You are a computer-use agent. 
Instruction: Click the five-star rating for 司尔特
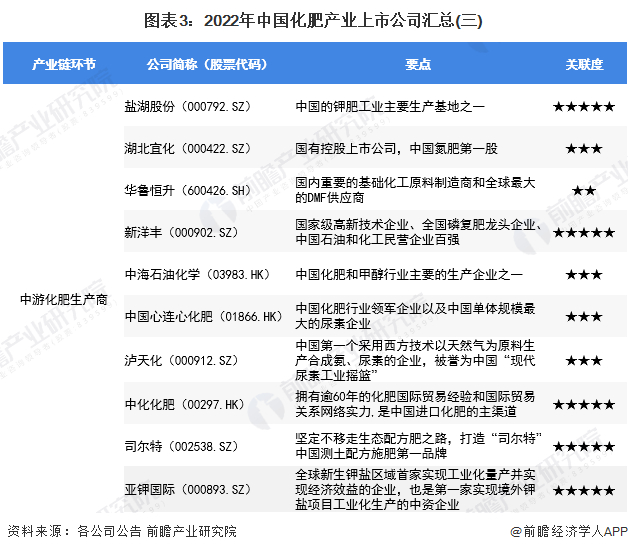[x=584, y=446]
